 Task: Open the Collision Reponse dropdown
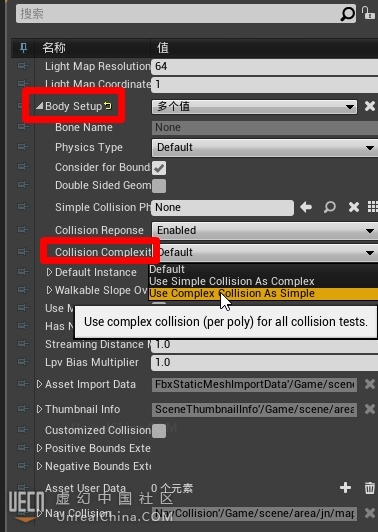click(x=265, y=230)
